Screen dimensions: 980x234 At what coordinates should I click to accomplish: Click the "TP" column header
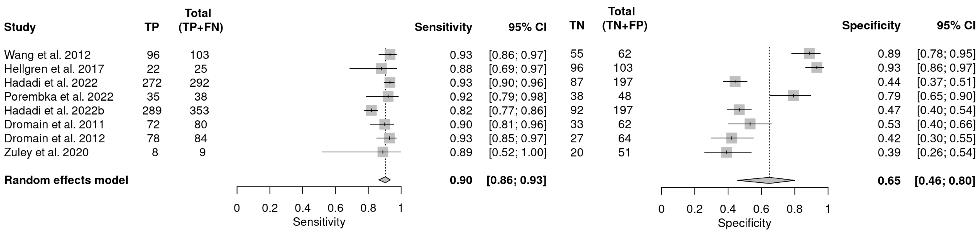pyautogui.click(x=152, y=27)
